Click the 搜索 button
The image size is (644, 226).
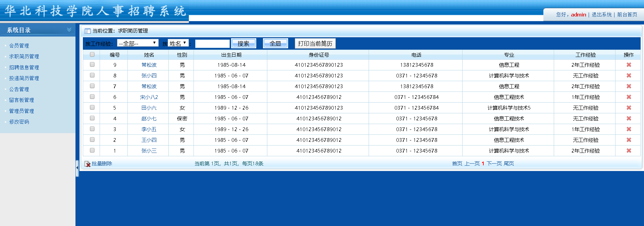click(x=244, y=44)
